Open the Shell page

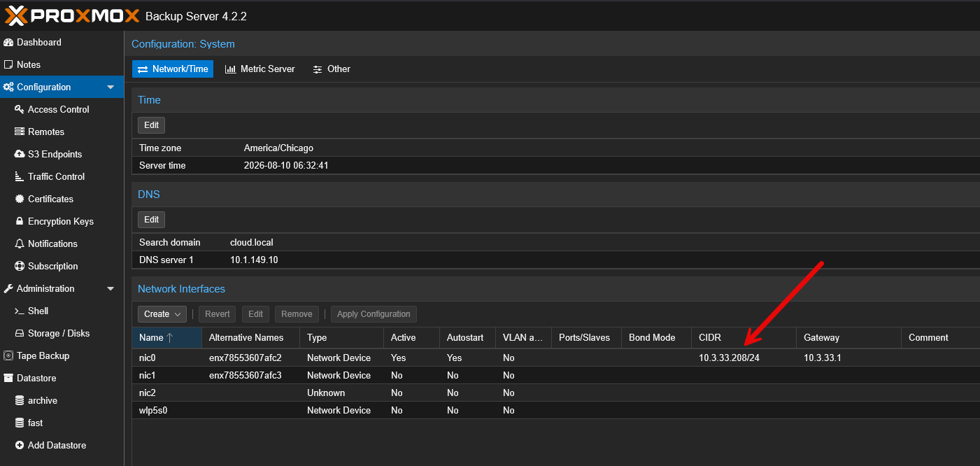[38, 311]
